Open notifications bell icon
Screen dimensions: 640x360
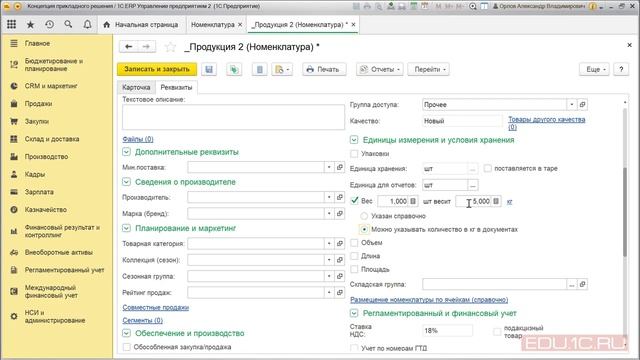[x=87, y=24]
